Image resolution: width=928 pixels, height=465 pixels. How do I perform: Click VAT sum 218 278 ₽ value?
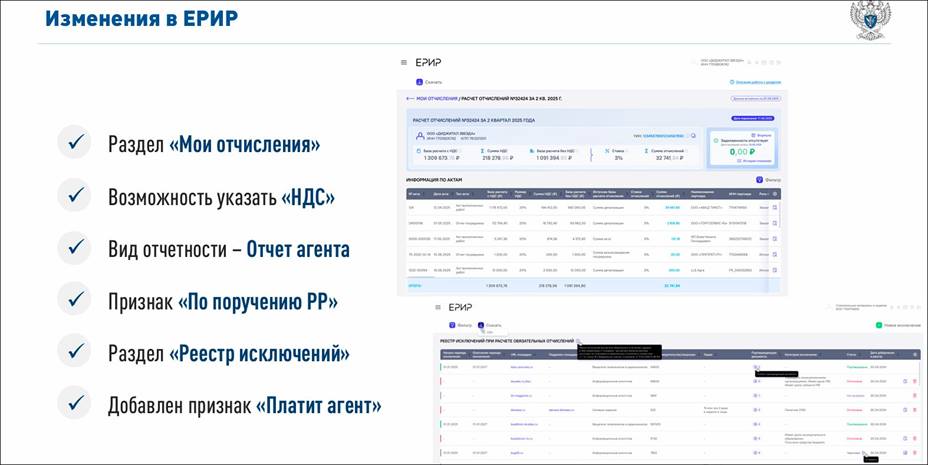pyautogui.click(x=498, y=158)
